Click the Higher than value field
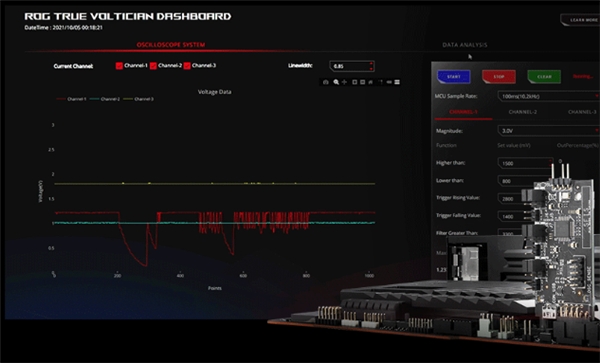Image resolution: width=600 pixels, height=363 pixels. click(525, 163)
